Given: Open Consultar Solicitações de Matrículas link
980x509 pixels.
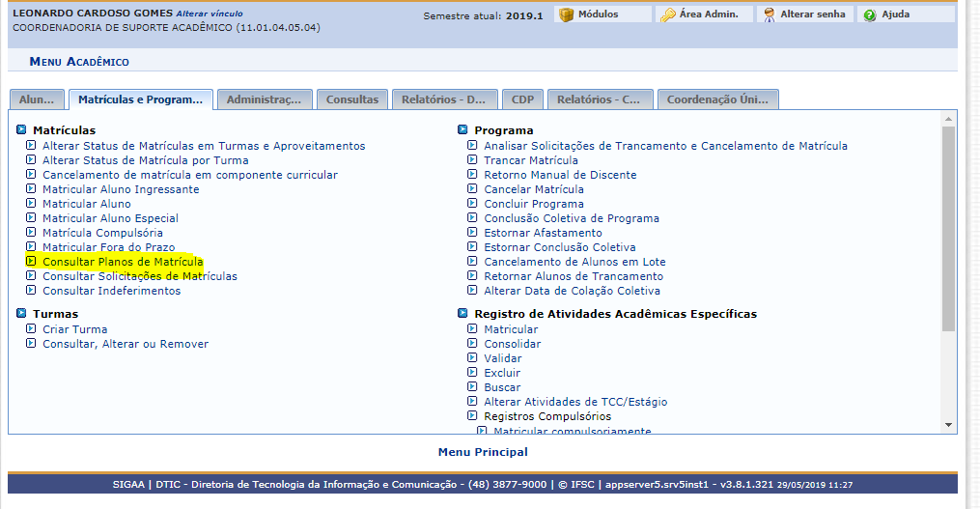Looking at the screenshot, I should pos(140,276).
